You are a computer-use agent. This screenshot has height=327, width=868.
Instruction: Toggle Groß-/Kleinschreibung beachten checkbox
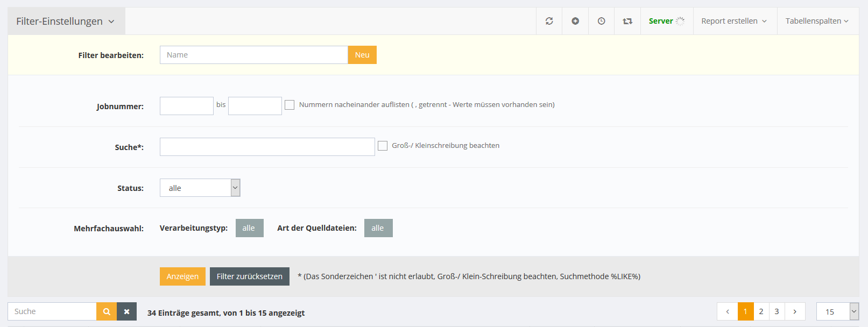pyautogui.click(x=383, y=146)
